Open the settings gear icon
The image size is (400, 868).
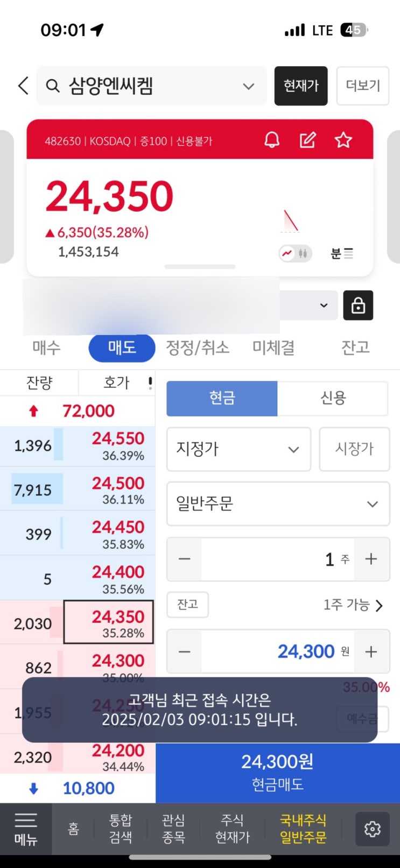(x=372, y=829)
